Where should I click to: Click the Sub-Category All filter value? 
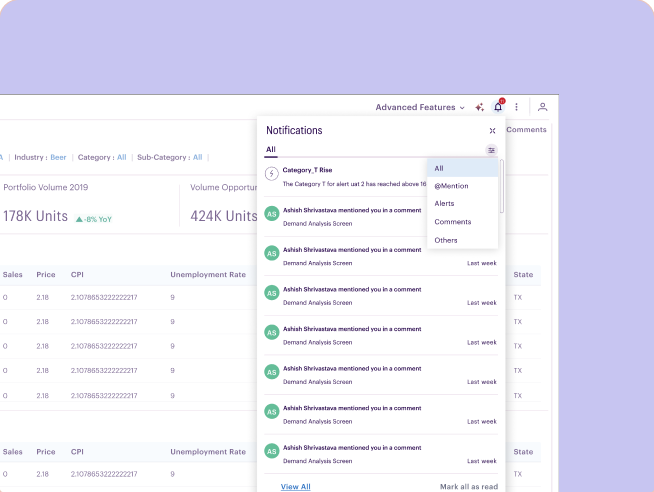[197, 157]
